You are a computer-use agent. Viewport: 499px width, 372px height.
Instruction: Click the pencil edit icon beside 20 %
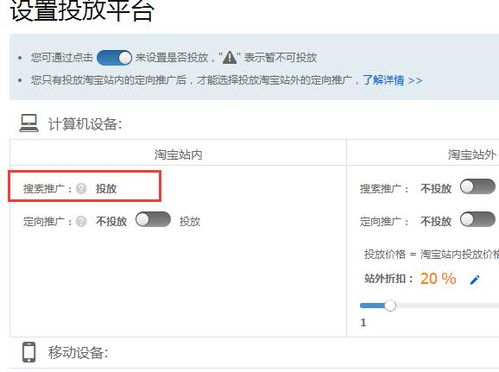(x=475, y=280)
